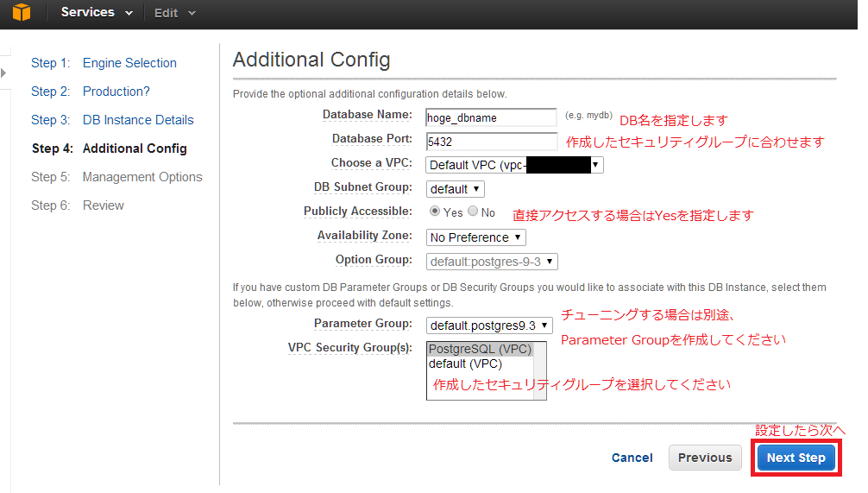Click the AWS orange cube logo
Viewport: 868px width, 493px height.
pos(21,13)
